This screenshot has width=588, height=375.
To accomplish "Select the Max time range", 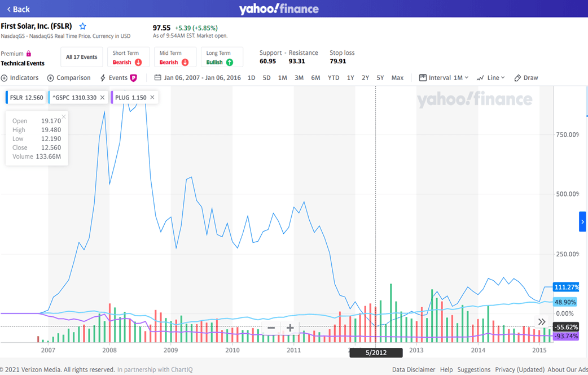I will [397, 78].
